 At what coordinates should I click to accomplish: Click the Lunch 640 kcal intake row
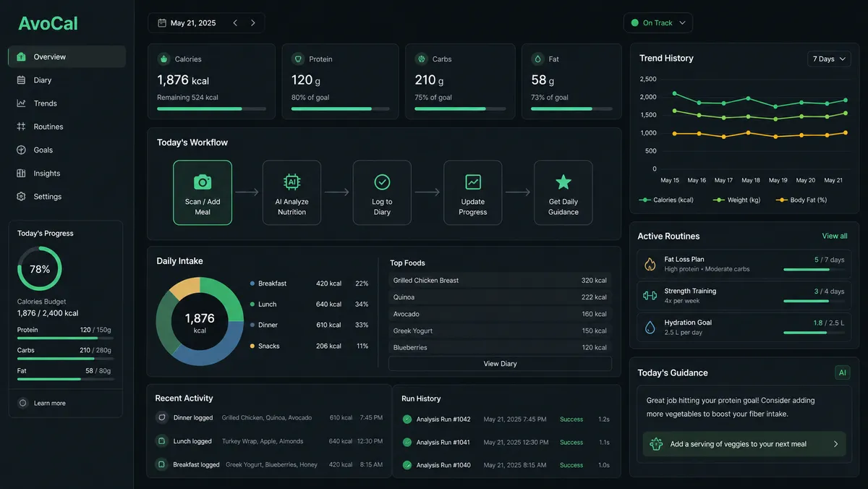point(310,304)
